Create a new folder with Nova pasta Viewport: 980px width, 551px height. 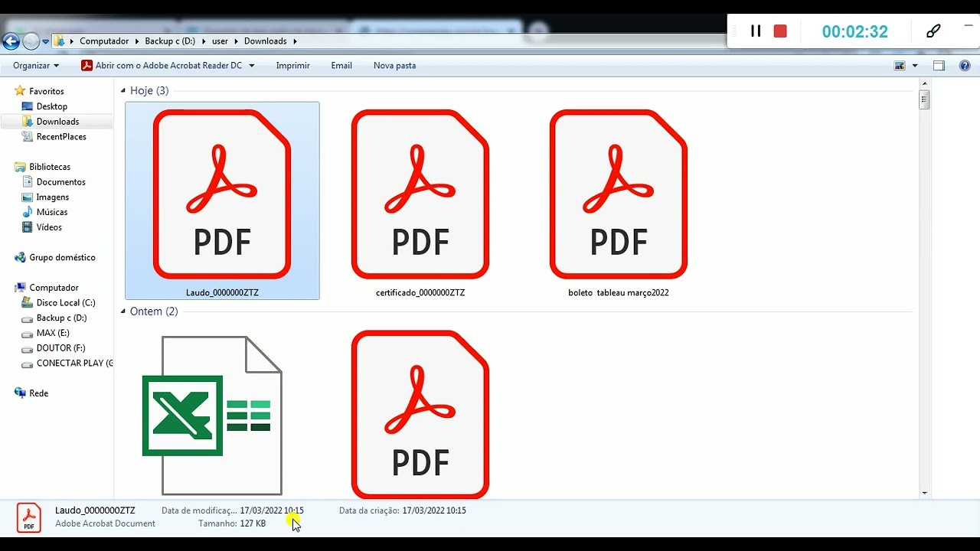tap(395, 66)
